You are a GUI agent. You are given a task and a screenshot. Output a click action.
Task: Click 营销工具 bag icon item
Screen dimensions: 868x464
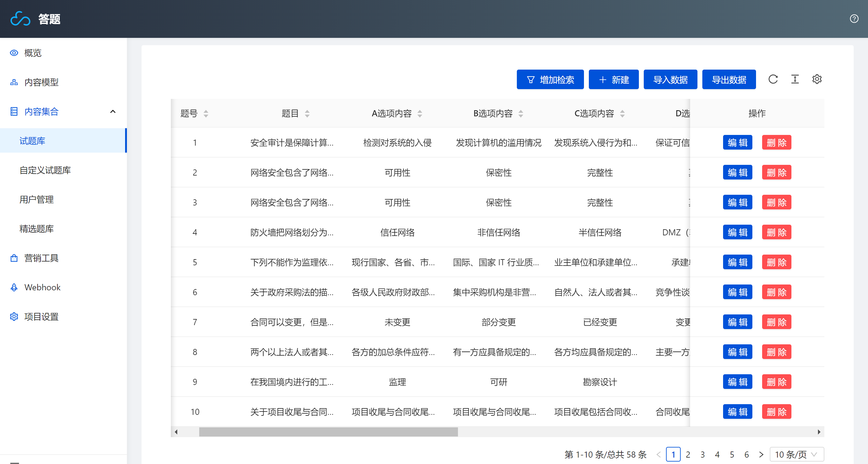(x=14, y=258)
